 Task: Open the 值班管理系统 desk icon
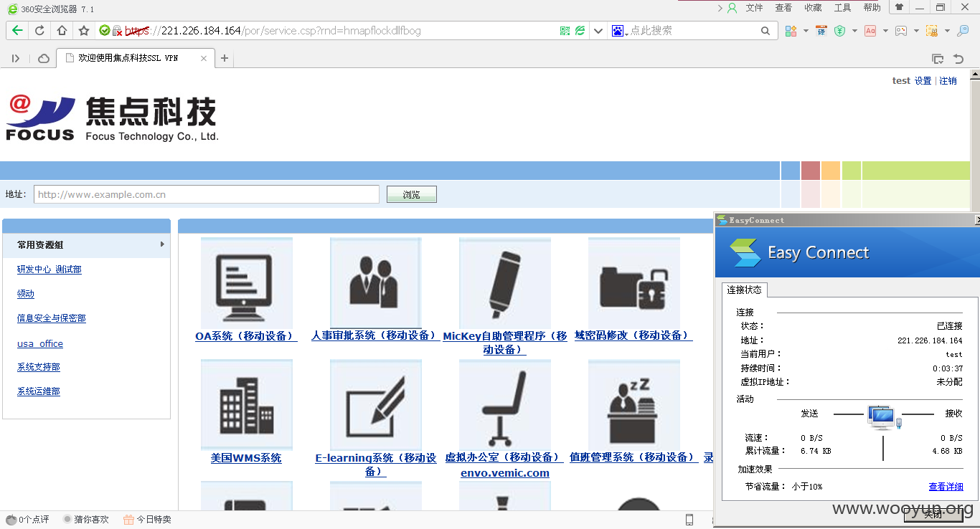[634, 405]
